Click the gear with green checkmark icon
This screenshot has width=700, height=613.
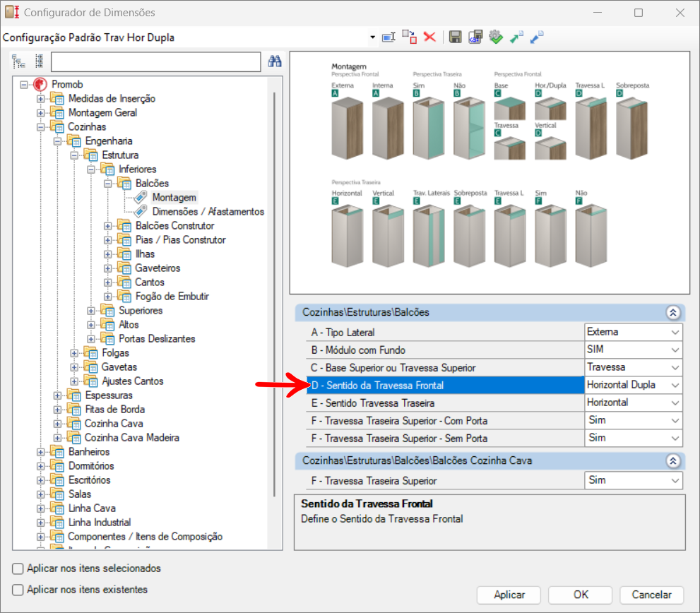495,37
